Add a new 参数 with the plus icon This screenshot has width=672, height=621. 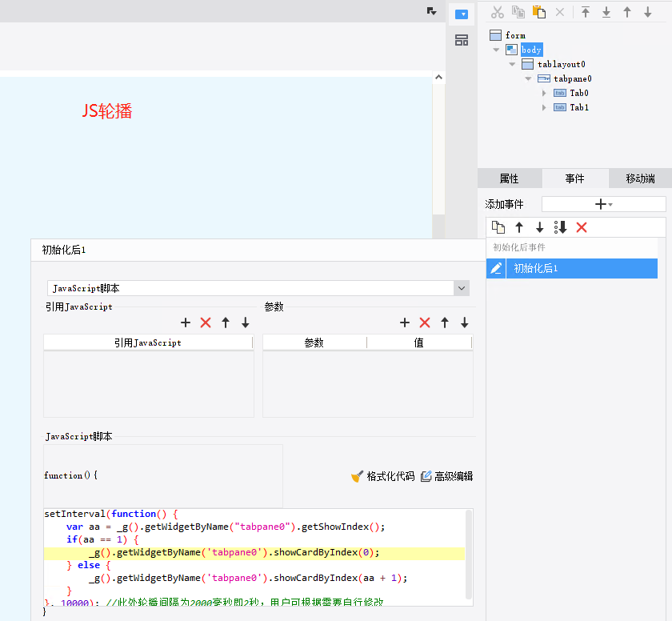(405, 323)
